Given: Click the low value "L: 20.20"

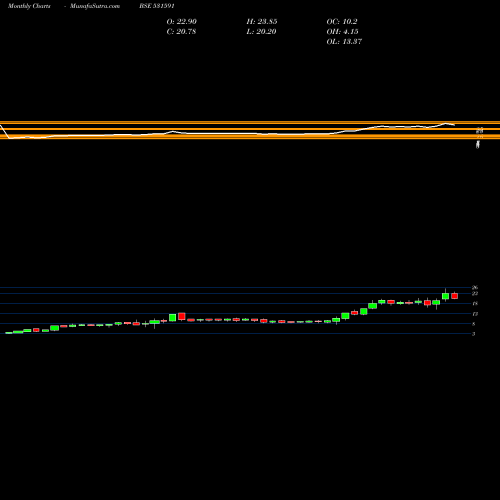Looking at the screenshot, I should point(261,32).
